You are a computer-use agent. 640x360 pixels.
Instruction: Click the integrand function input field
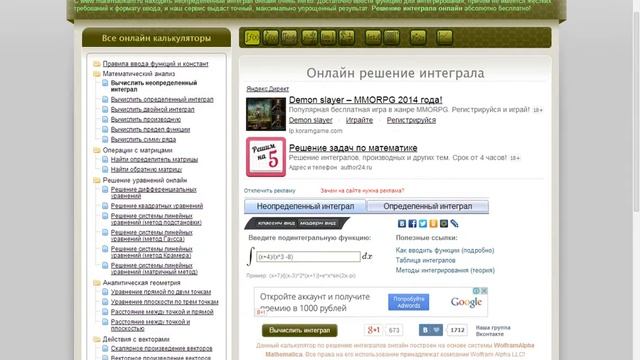pos(308,257)
